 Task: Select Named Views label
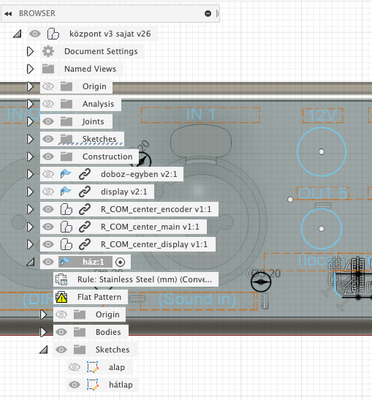pyautogui.click(x=90, y=69)
